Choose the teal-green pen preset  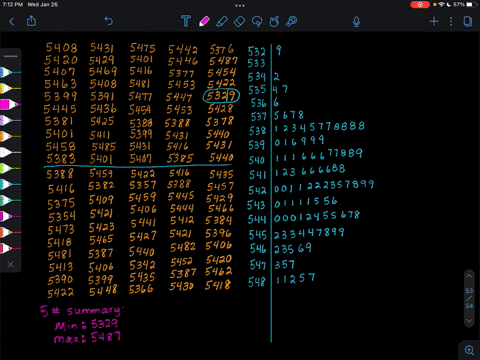[10, 200]
